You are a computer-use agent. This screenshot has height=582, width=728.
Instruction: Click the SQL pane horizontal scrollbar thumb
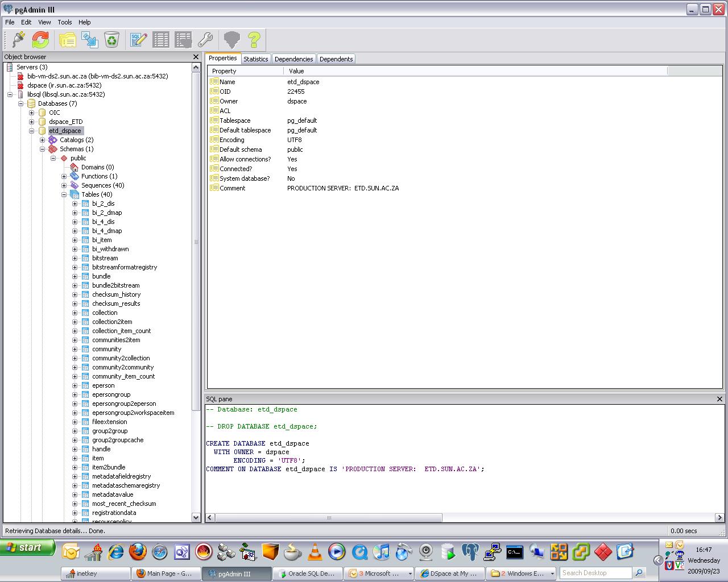(329, 518)
